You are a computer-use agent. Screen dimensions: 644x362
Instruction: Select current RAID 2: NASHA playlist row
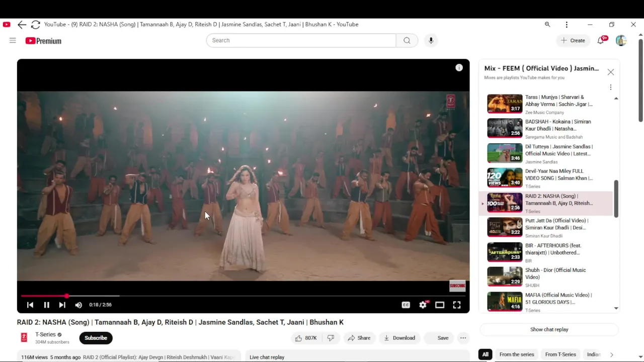pyautogui.click(x=546, y=203)
